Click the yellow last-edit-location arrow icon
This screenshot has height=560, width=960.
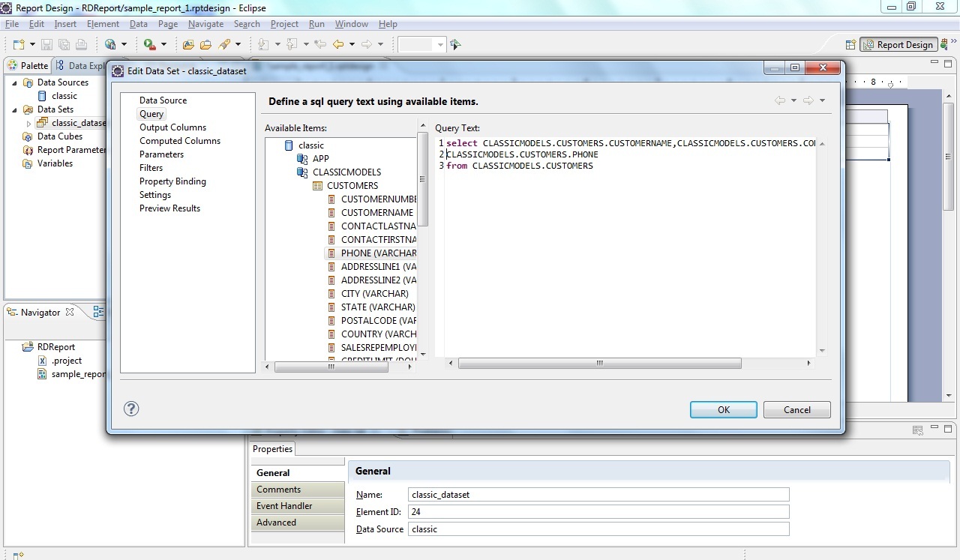click(x=319, y=44)
